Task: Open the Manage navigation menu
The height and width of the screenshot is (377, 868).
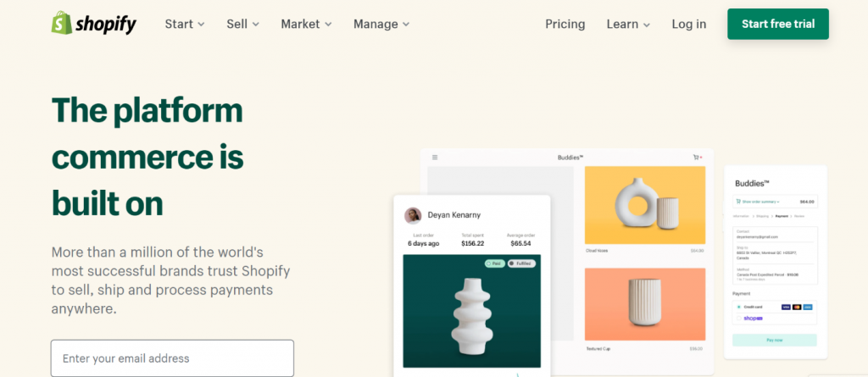Action: tap(381, 24)
